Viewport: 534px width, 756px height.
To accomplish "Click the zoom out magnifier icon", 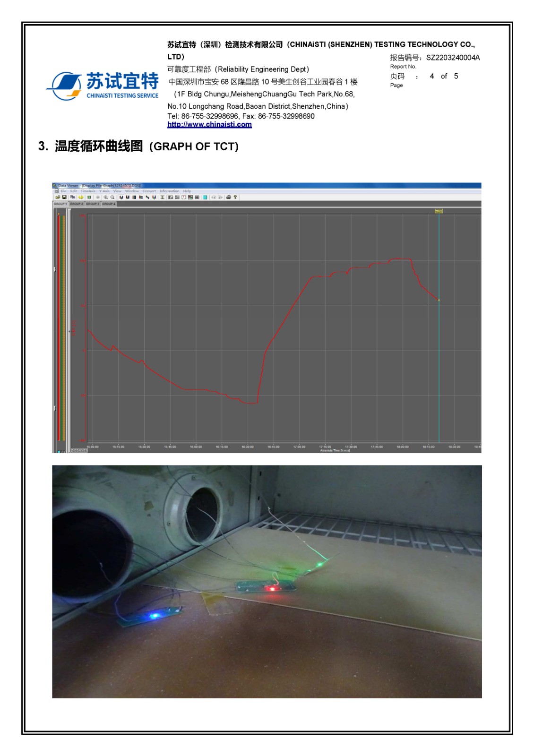I will (112, 197).
